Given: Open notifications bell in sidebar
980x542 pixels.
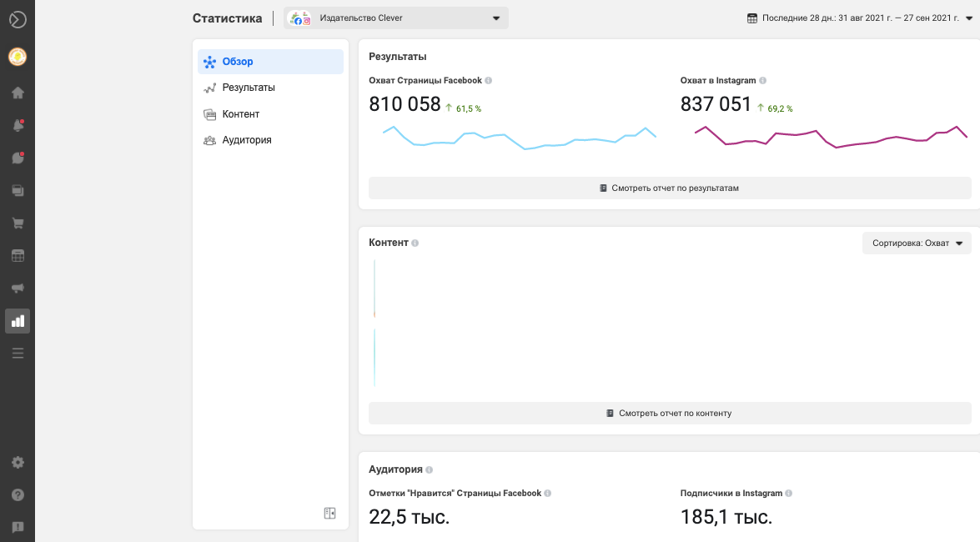Looking at the screenshot, I should tap(18, 126).
